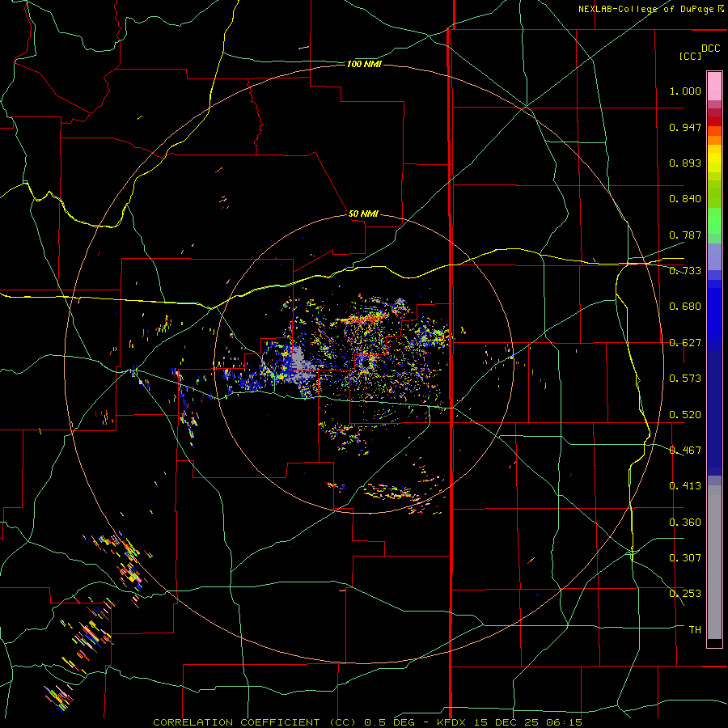Image resolution: width=728 pixels, height=728 pixels.
Task: Click the 0.893 color scale value
Action: [x=685, y=163]
